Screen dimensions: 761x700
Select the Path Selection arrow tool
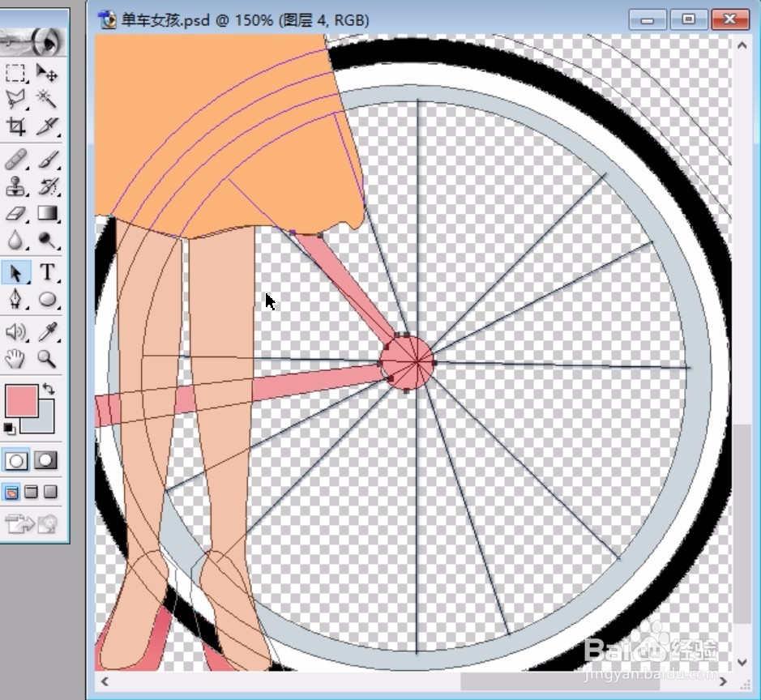pos(15,272)
